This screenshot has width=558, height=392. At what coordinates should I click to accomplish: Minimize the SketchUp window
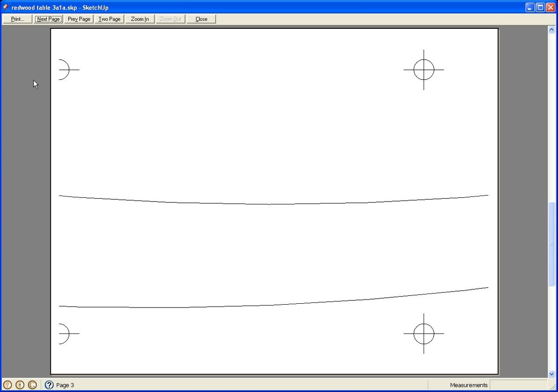(x=530, y=7)
